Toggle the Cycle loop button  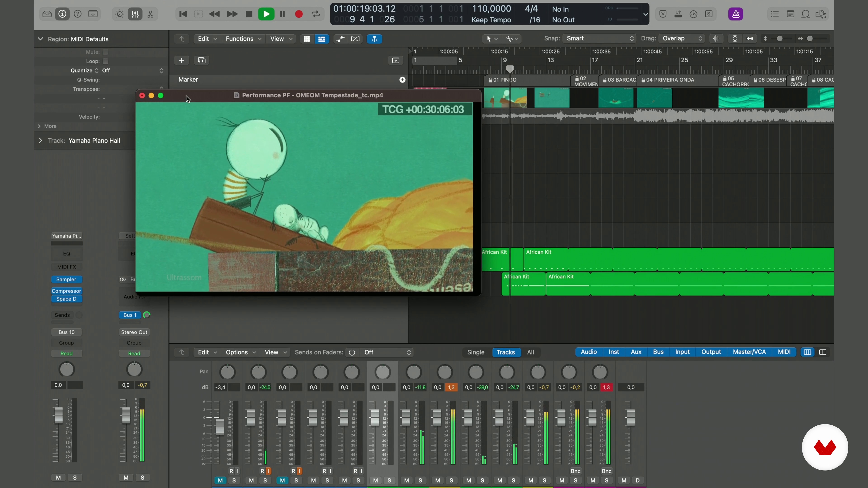pyautogui.click(x=316, y=14)
